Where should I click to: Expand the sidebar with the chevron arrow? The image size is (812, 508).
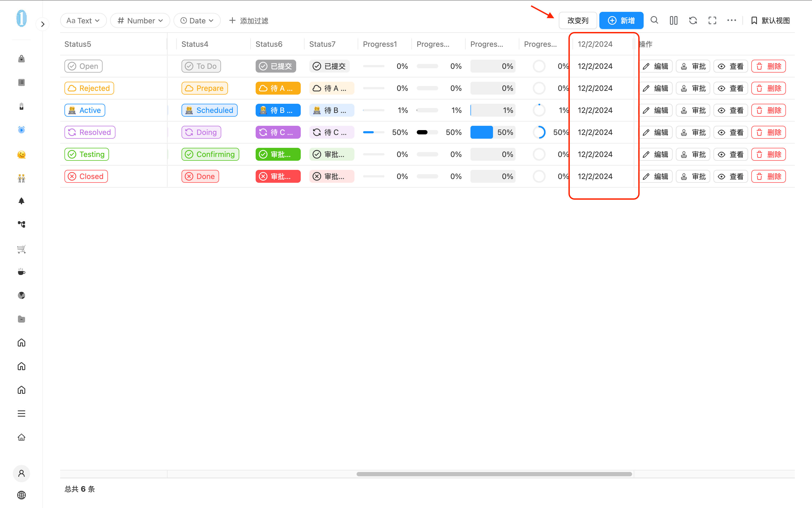click(43, 24)
